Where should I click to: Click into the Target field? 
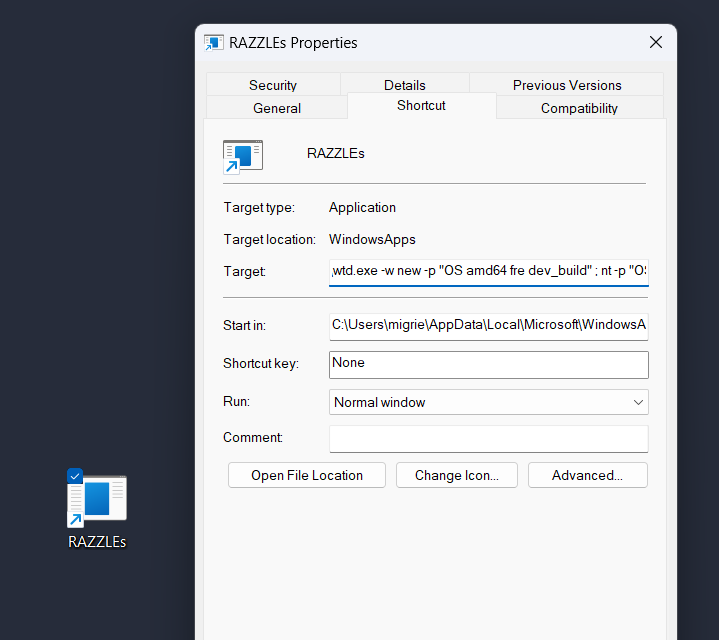489,272
